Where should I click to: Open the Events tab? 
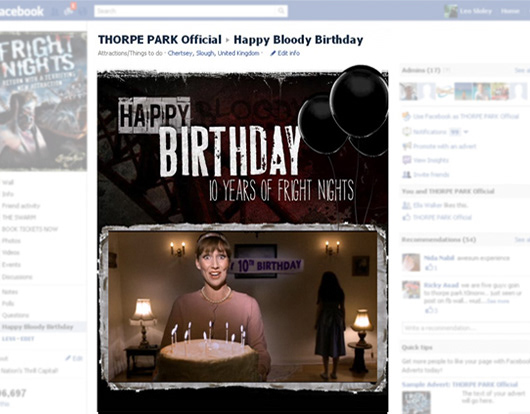click(11, 264)
